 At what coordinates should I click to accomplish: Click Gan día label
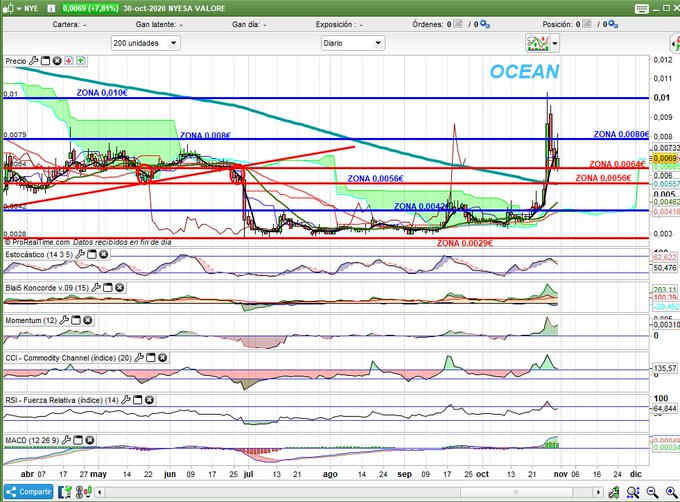click(x=246, y=25)
